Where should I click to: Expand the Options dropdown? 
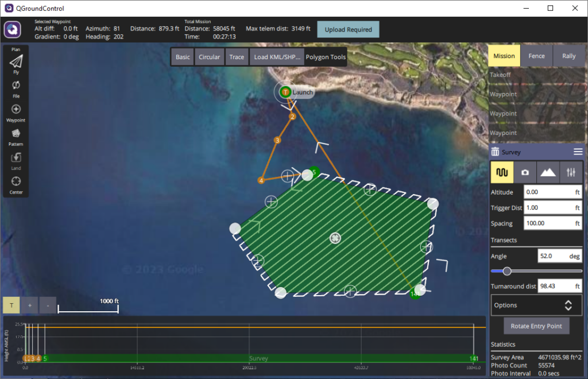536,305
